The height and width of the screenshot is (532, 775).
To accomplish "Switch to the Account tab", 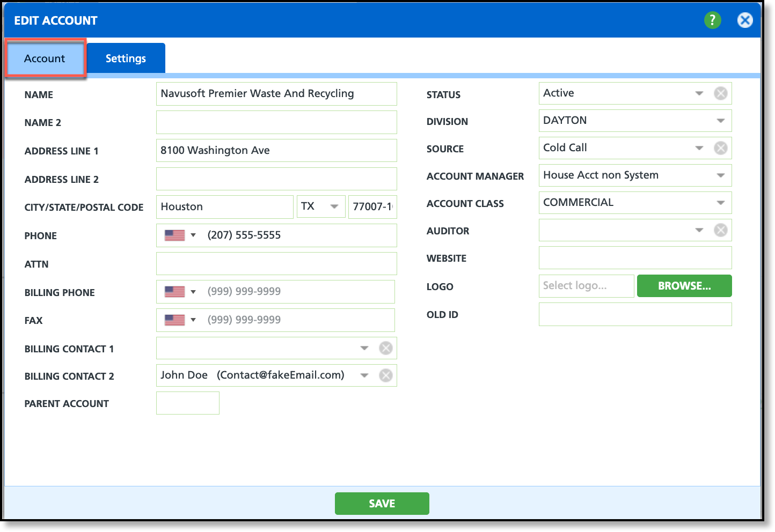I will pyautogui.click(x=45, y=58).
